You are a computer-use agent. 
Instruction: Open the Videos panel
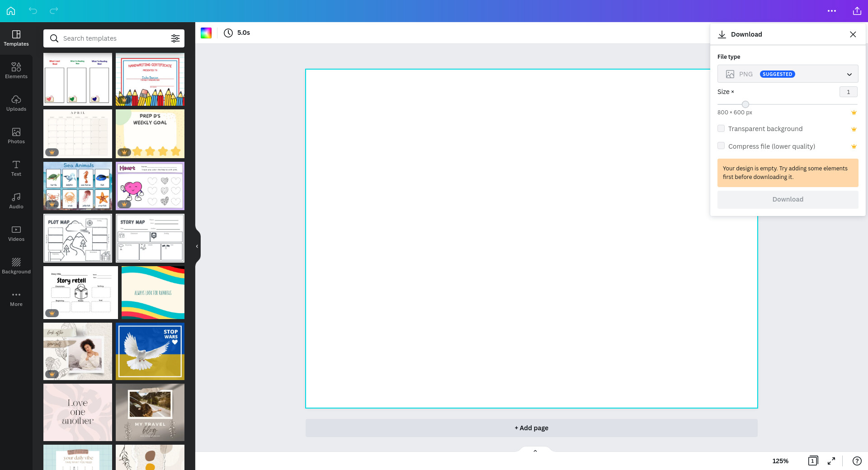[16, 234]
